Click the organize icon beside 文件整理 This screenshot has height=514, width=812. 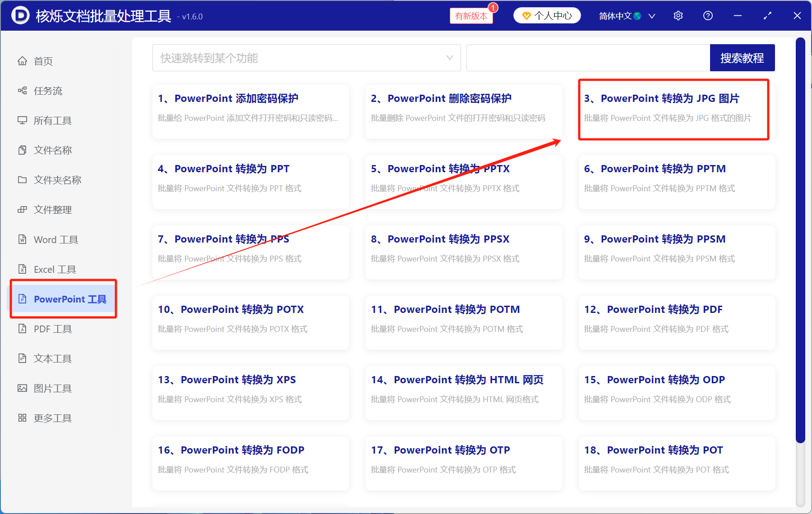point(22,210)
